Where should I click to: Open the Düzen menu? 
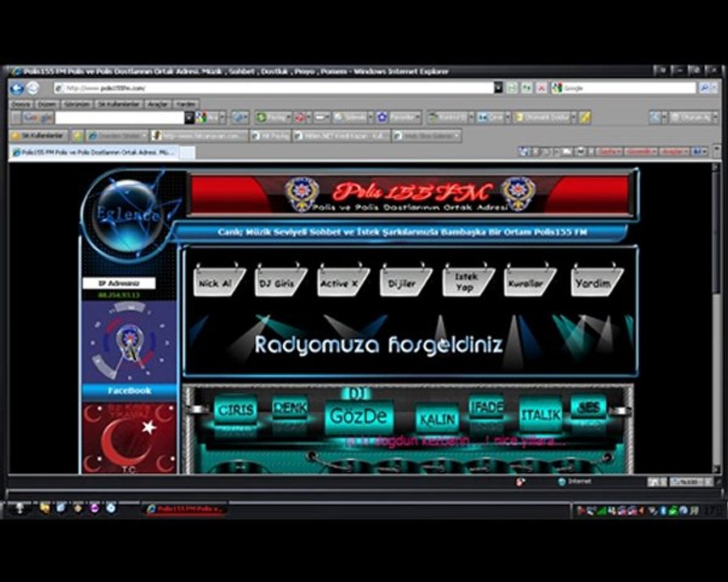[46, 104]
